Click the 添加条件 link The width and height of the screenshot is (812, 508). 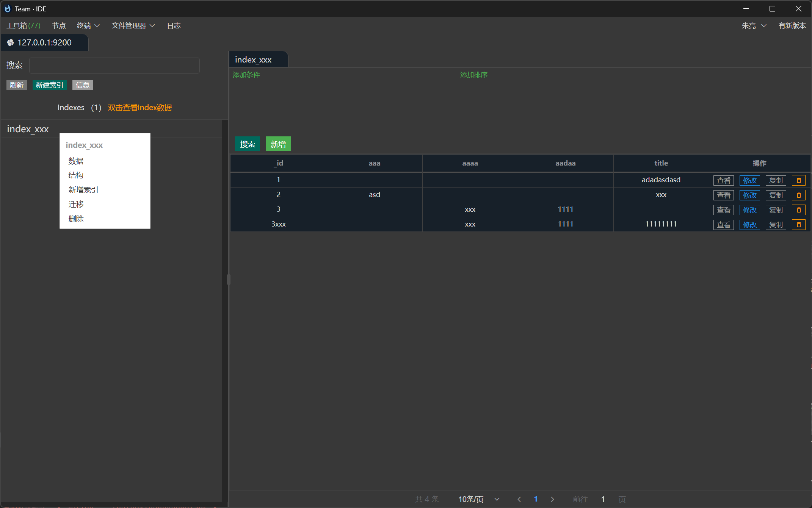[246, 75]
